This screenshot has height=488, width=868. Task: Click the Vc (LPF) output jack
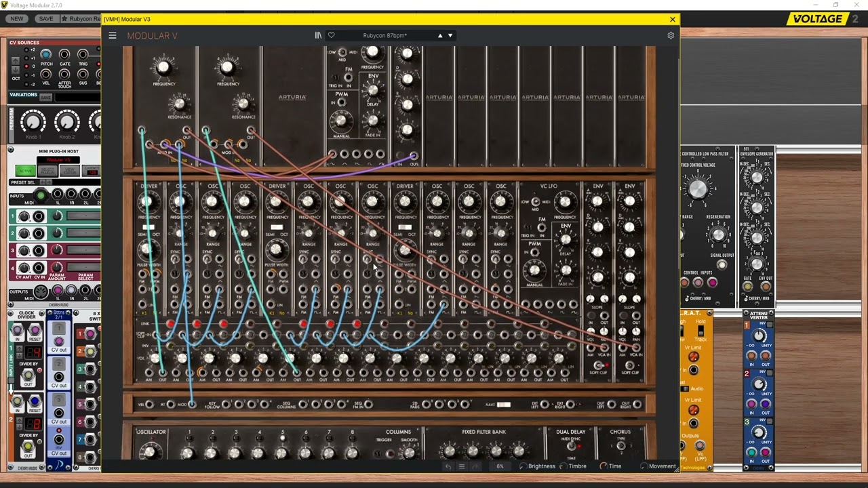(699, 445)
